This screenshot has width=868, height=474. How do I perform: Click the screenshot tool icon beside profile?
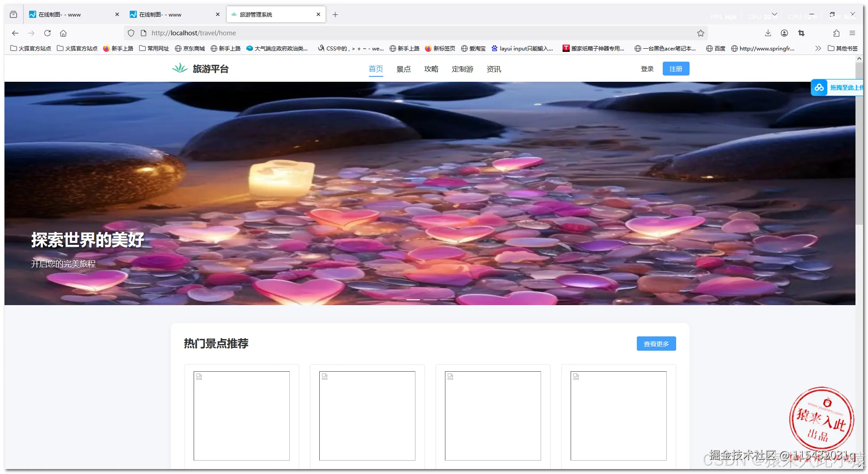pos(801,33)
